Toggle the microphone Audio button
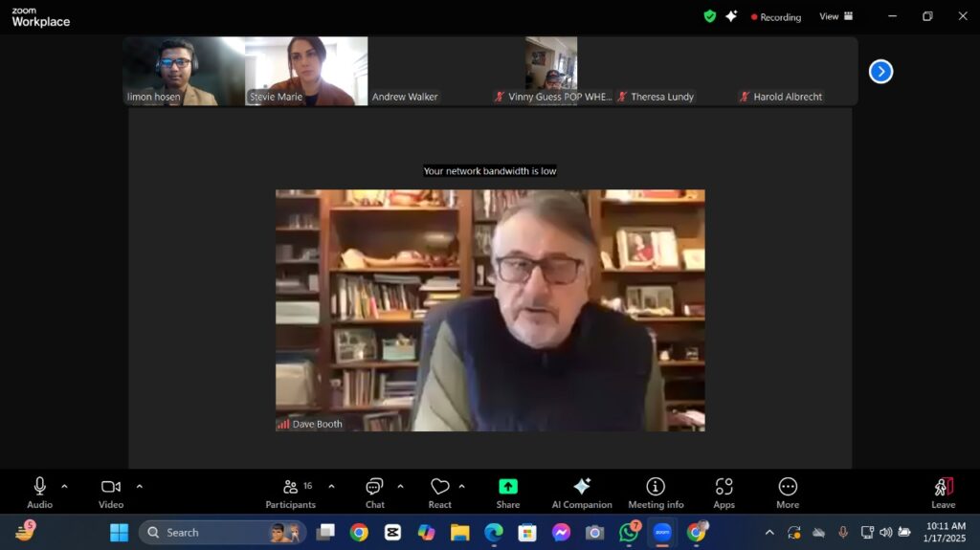 click(x=39, y=493)
